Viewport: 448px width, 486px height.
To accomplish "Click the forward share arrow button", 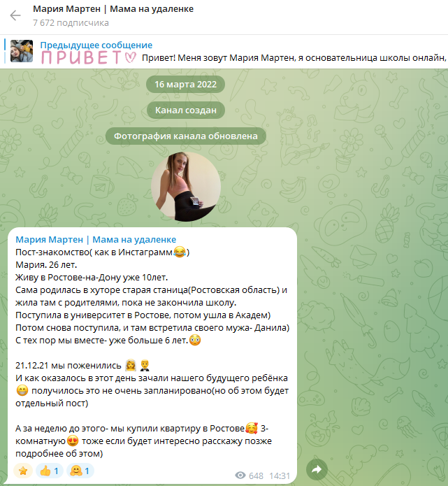I will [x=317, y=470].
